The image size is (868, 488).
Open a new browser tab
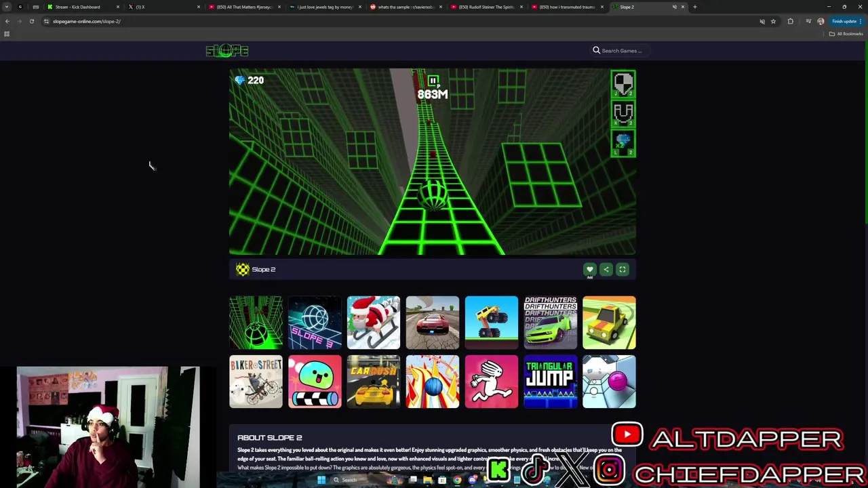(694, 7)
